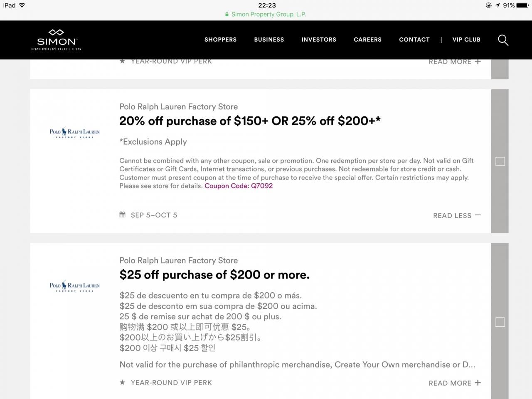Open the Contact page

(x=414, y=39)
